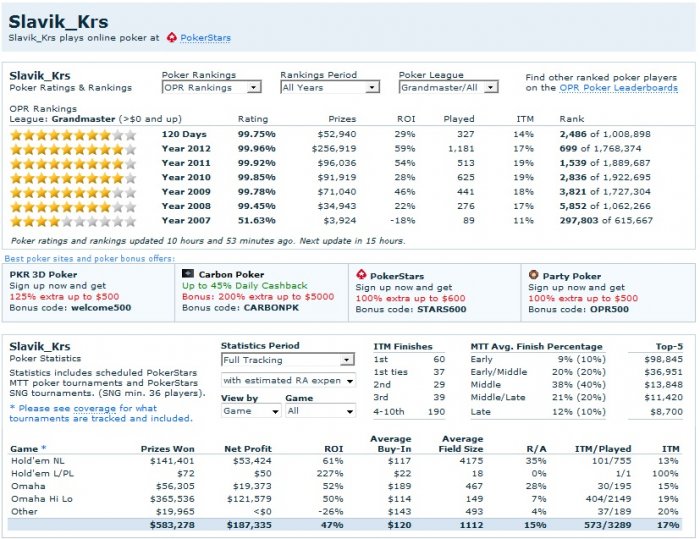This screenshot has width=700, height=539.
Task: Click the PokerStars spade icon beside the player name
Action: pyautogui.click(x=171, y=38)
